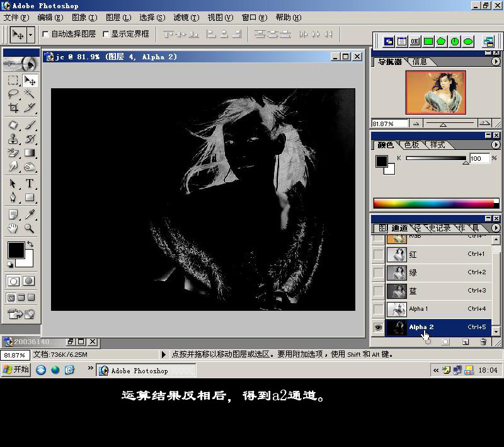Screen dimensions: 504x447
Task: Save selection as channel icon
Action: point(445,342)
